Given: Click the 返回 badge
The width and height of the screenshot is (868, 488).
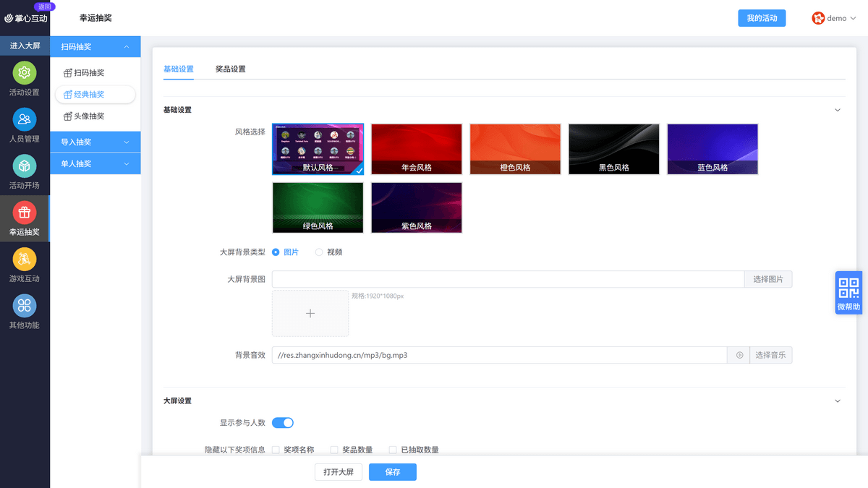Looking at the screenshot, I should tap(45, 6).
